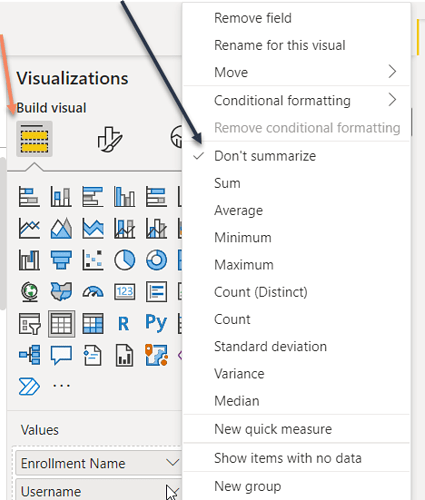Choose the Scatter chart visual
This screenshot has width=425, height=500.
[x=93, y=260]
